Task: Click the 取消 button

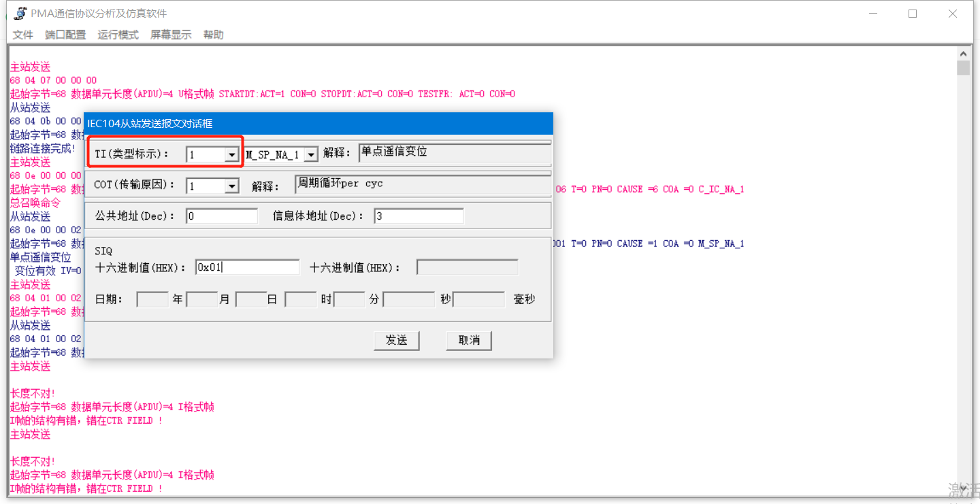Action: pyautogui.click(x=469, y=340)
